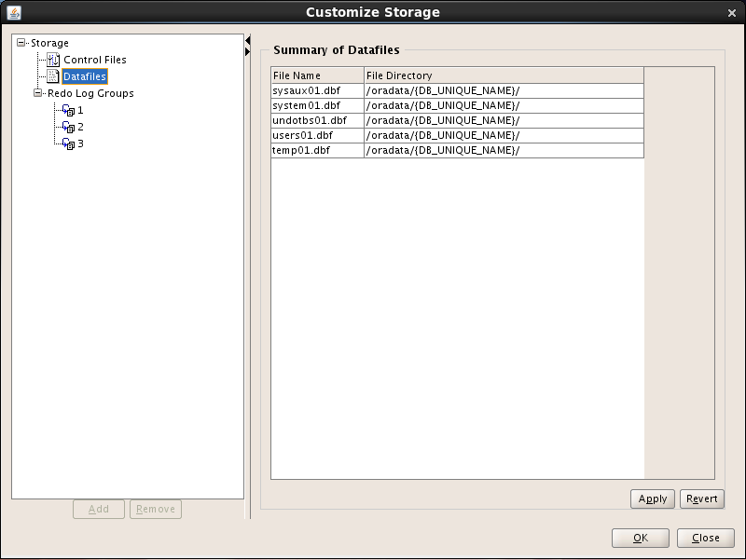
Task: Click redo log group 2 icon
Action: click(x=68, y=127)
